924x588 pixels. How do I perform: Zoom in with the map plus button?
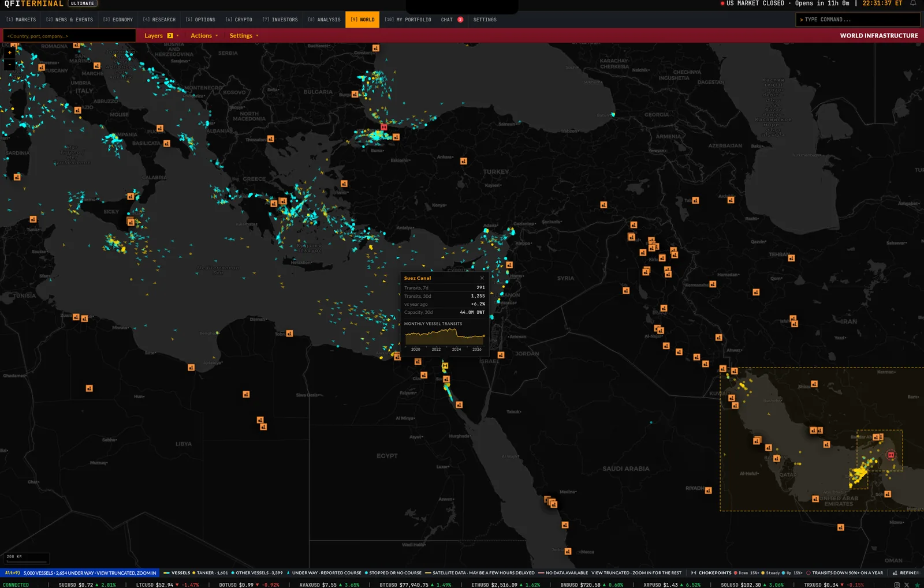pyautogui.click(x=9, y=53)
